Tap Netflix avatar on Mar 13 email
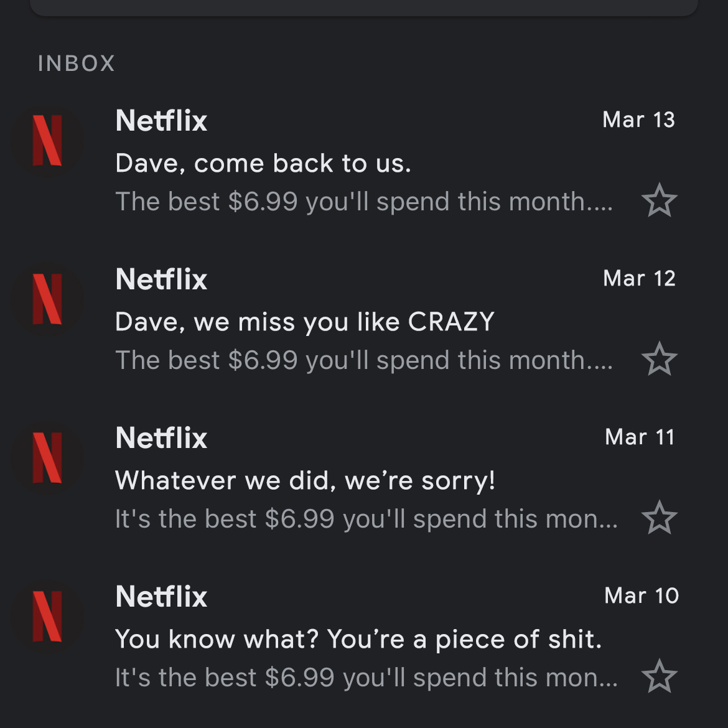 [48, 141]
